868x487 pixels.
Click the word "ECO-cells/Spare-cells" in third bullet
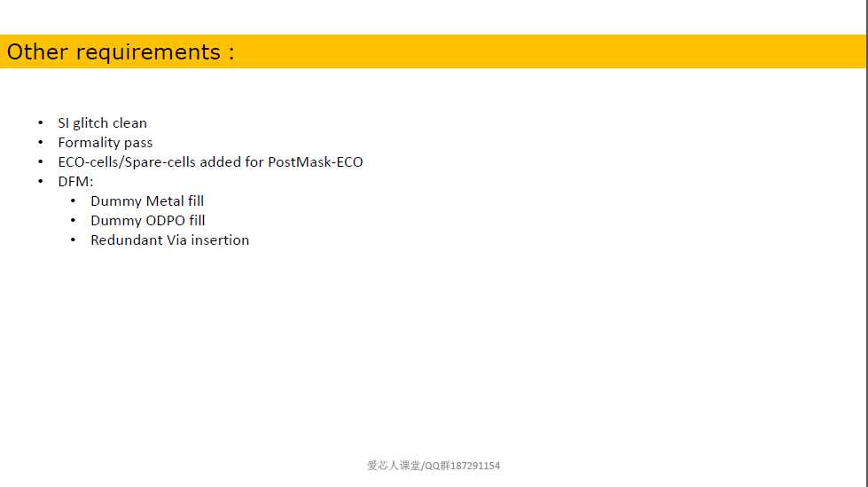pos(127,162)
